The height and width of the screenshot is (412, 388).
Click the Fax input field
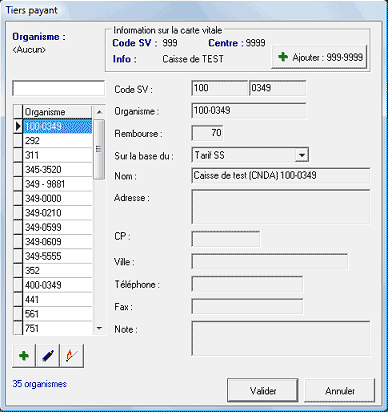(247, 306)
